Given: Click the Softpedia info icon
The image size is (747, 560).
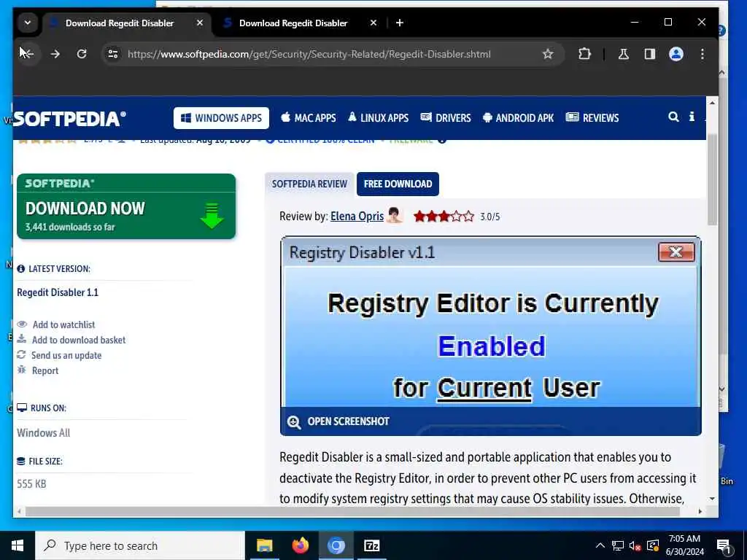Looking at the screenshot, I should click(x=692, y=117).
